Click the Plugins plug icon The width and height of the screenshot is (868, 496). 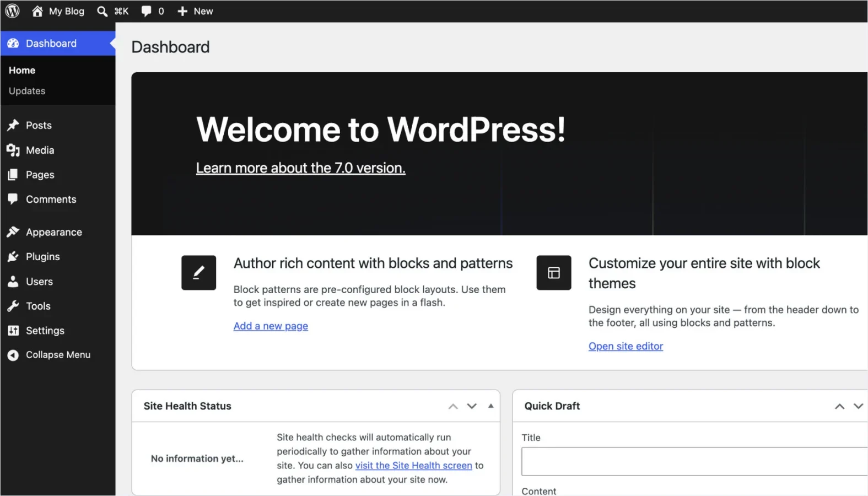13,257
